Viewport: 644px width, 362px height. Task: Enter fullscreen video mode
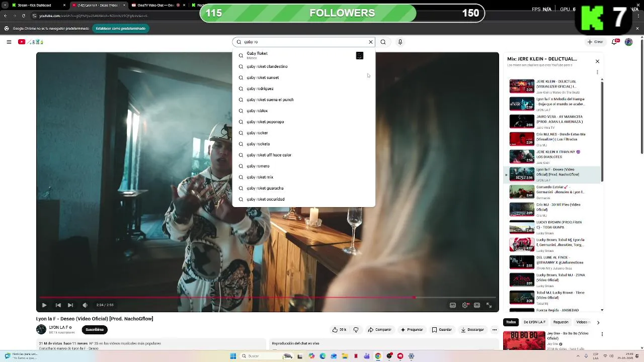[489, 305]
